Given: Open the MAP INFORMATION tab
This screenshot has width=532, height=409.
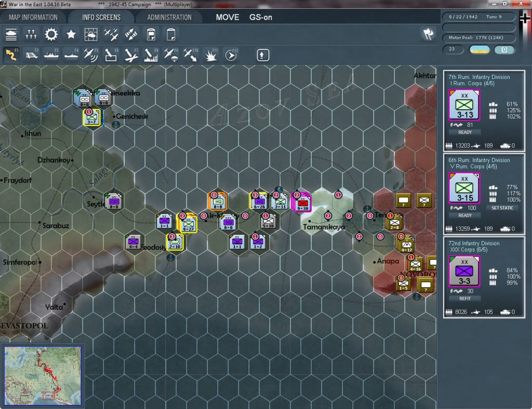Looking at the screenshot, I should click(x=33, y=17).
